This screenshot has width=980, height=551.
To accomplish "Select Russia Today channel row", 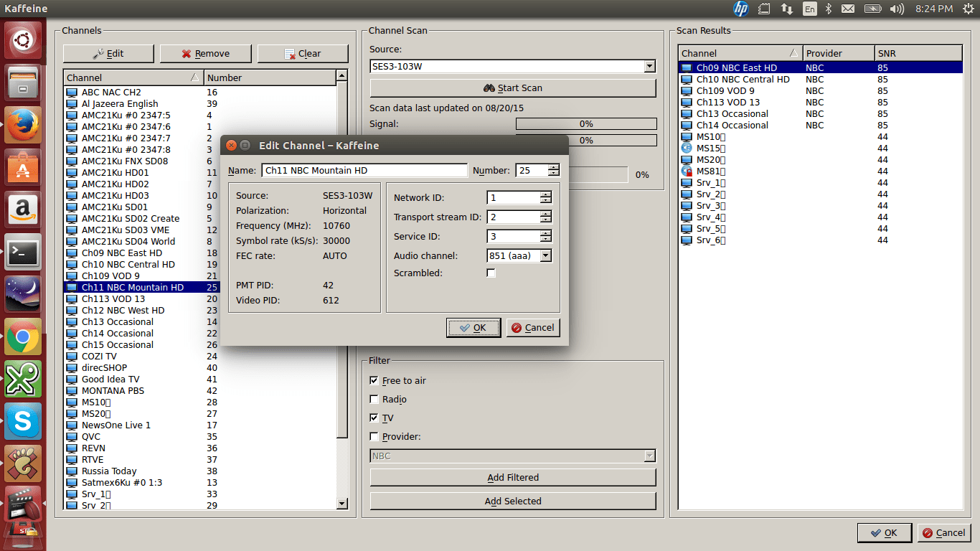I will point(200,471).
